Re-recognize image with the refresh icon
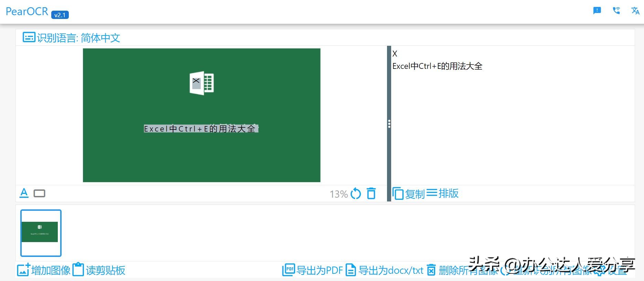The image size is (644, 281). [356, 194]
